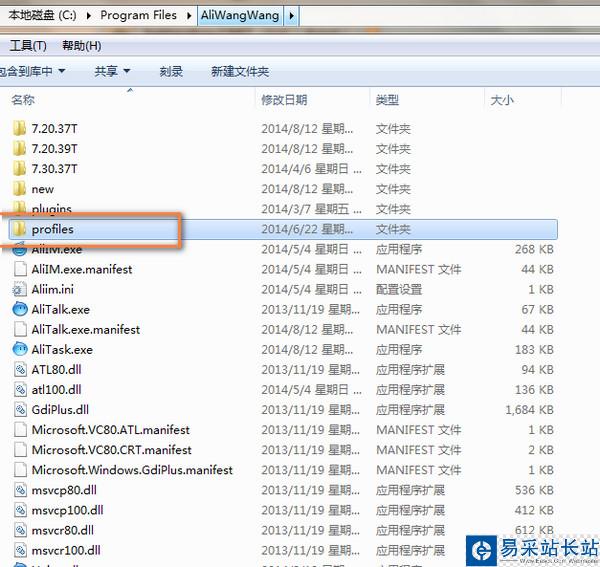
Task: Click the msvcp80.dll file icon
Action: [x=20, y=490]
